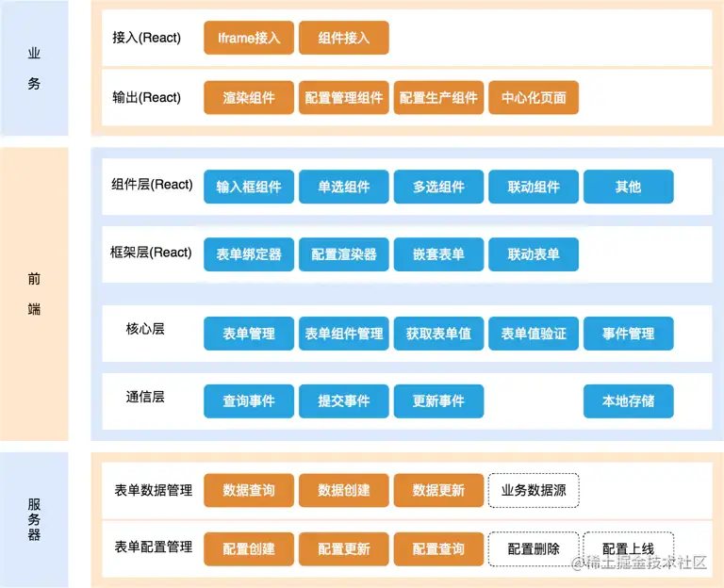Click the 表单绑定器 block

(x=249, y=254)
